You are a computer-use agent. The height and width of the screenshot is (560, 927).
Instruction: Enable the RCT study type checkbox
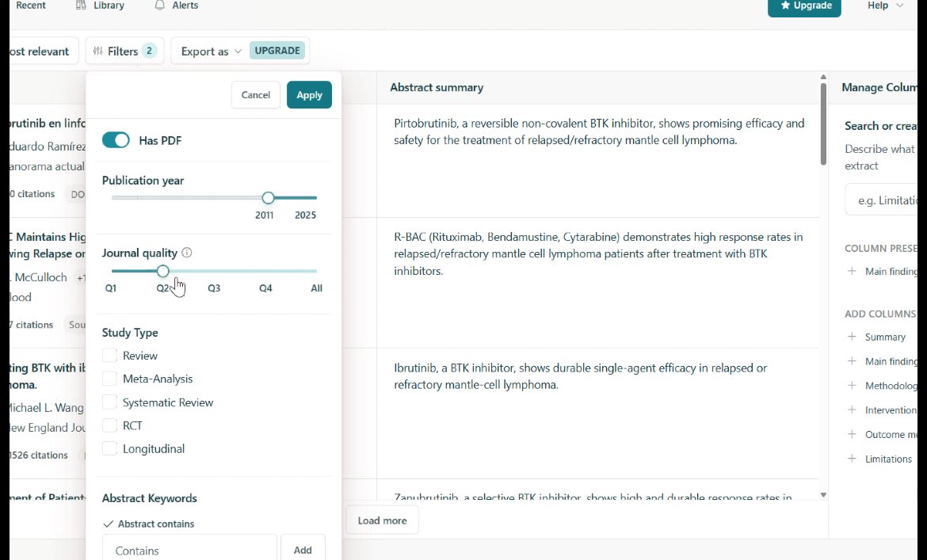pyautogui.click(x=110, y=425)
